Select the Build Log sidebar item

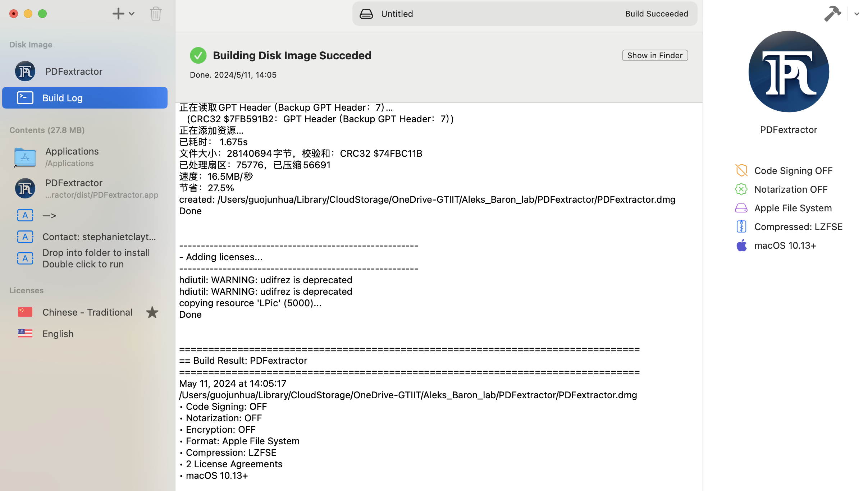click(x=85, y=98)
